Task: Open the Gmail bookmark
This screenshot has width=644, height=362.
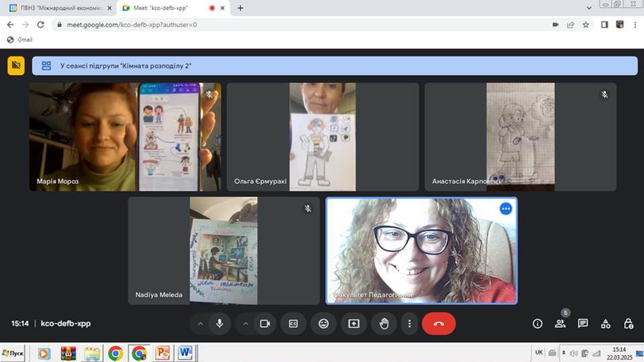Action: coord(20,40)
